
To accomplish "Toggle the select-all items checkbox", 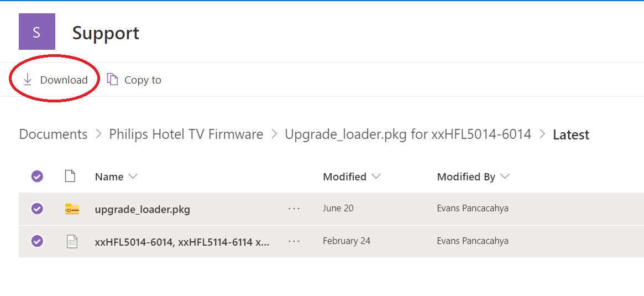I will pyautogui.click(x=37, y=176).
